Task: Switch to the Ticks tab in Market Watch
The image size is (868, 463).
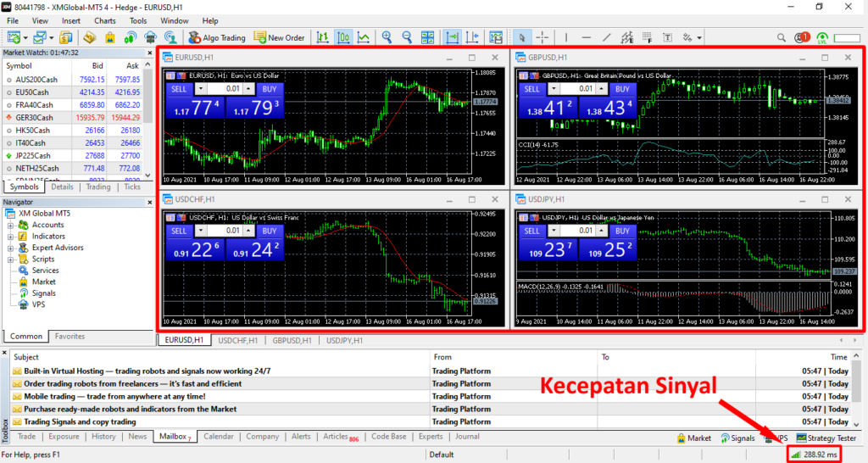Action: point(132,187)
